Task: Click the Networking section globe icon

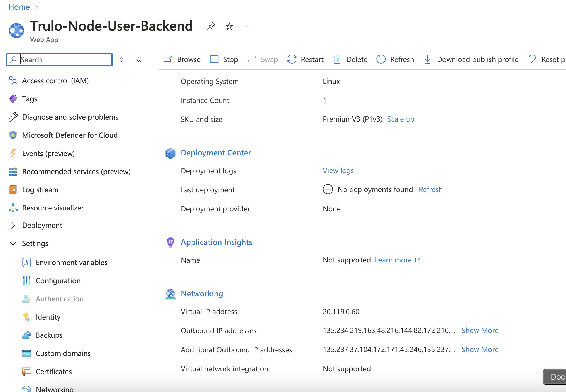Action: [x=170, y=294]
